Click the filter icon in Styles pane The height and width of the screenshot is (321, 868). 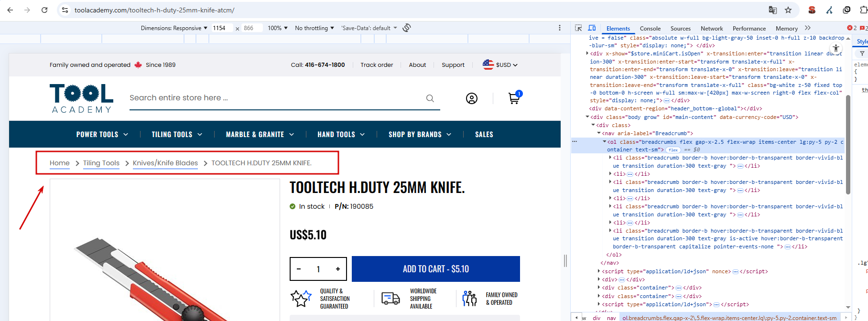tap(862, 53)
